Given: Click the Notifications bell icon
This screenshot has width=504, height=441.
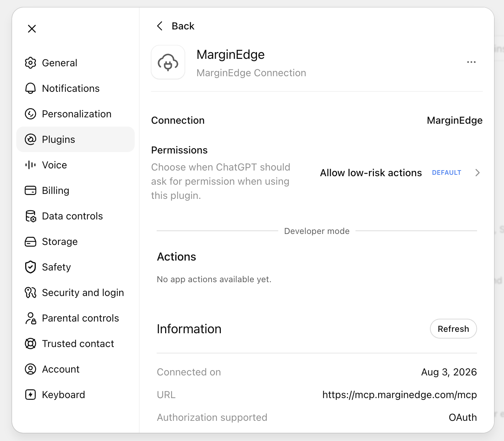Looking at the screenshot, I should coord(30,88).
